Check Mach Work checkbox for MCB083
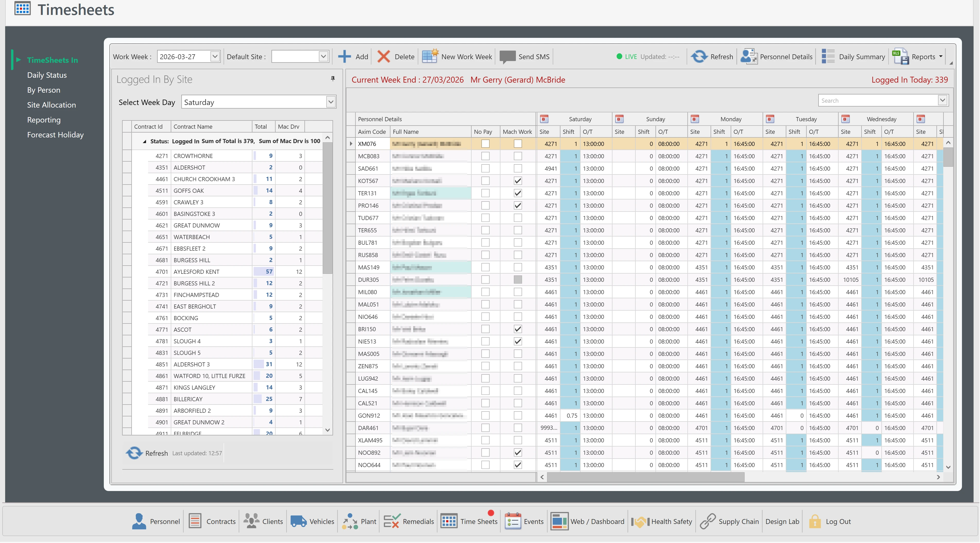This screenshot has width=980, height=543. pyautogui.click(x=518, y=156)
